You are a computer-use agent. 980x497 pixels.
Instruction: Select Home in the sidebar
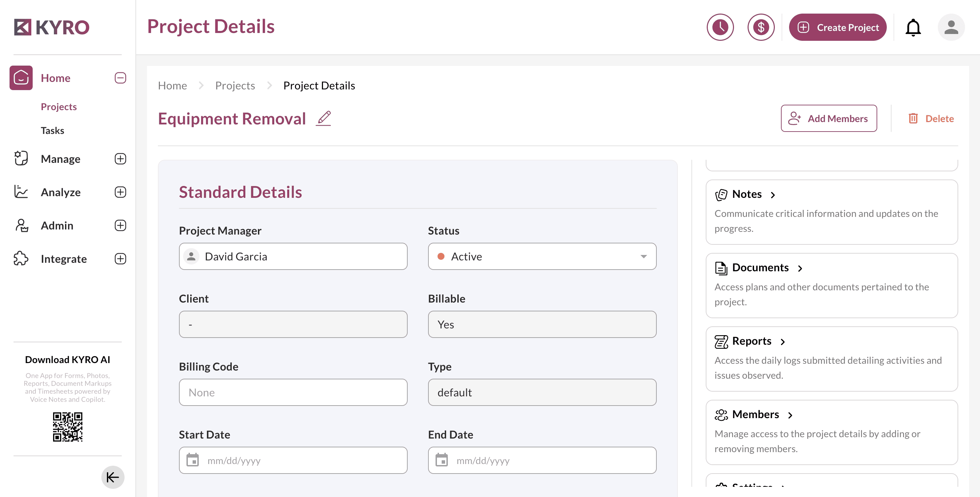pos(55,78)
